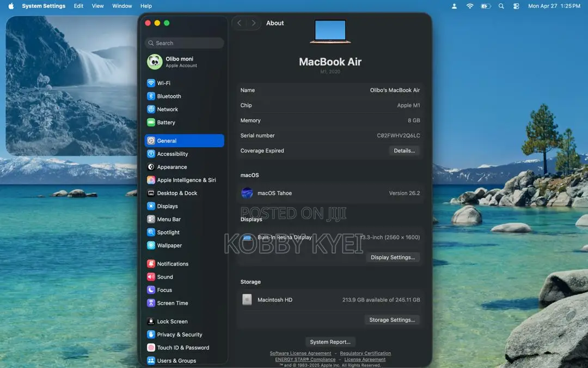The height and width of the screenshot is (368, 588).
Task: Click the computer name Olibo's MacBook Air
Action: click(x=395, y=90)
